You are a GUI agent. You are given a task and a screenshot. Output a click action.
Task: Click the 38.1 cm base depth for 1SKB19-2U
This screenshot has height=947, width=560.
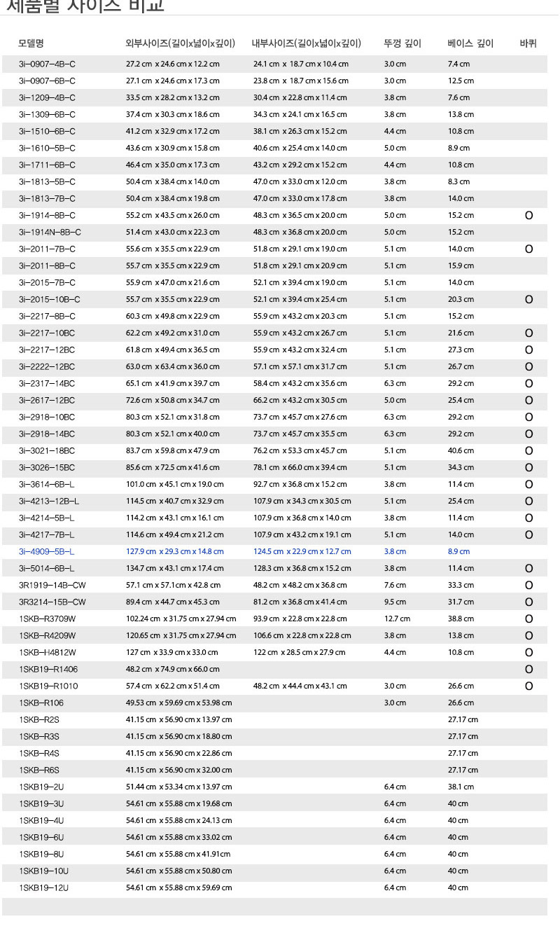tap(461, 787)
